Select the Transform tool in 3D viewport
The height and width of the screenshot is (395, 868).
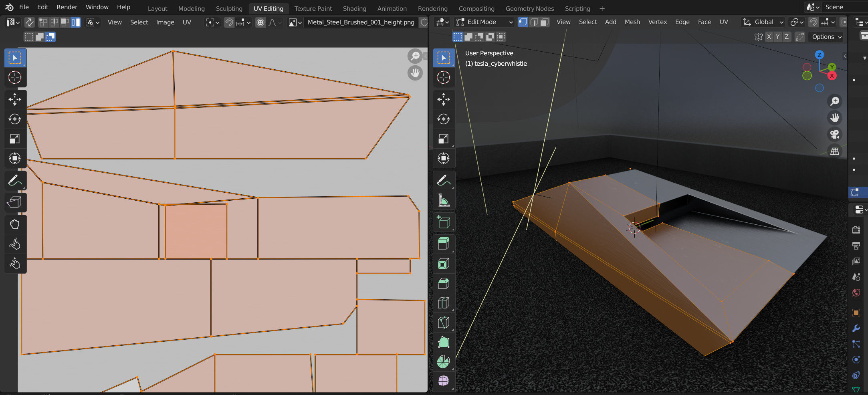click(x=444, y=158)
